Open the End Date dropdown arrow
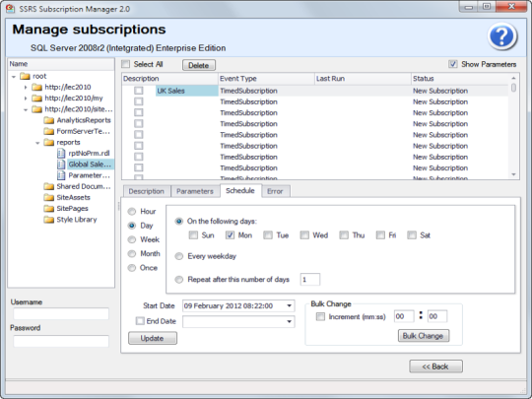This screenshot has height=399, width=532. point(289,321)
